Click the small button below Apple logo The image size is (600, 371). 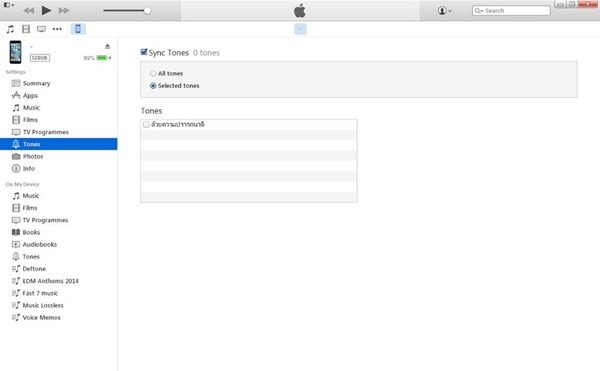point(300,29)
